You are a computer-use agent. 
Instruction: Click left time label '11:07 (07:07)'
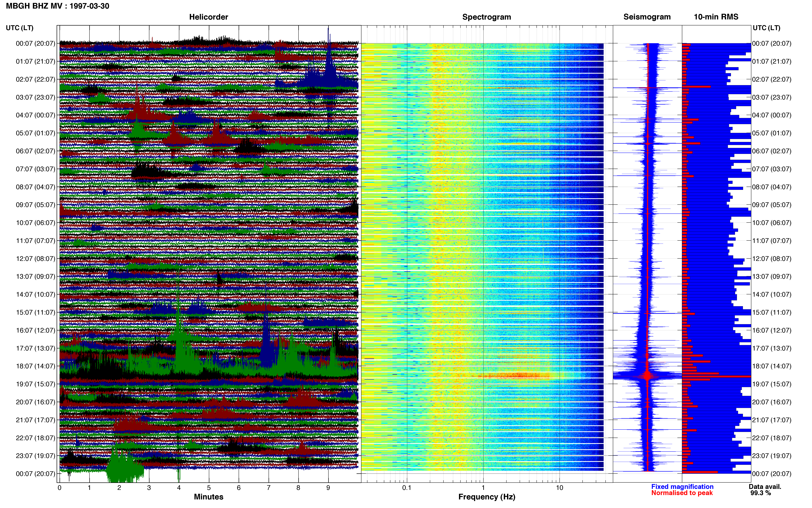click(35, 240)
